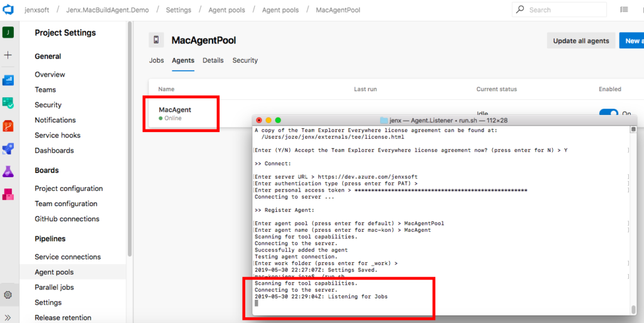Image resolution: width=644 pixels, height=323 pixels.
Task: Open Service connections under Pipelines
Action: [68, 257]
